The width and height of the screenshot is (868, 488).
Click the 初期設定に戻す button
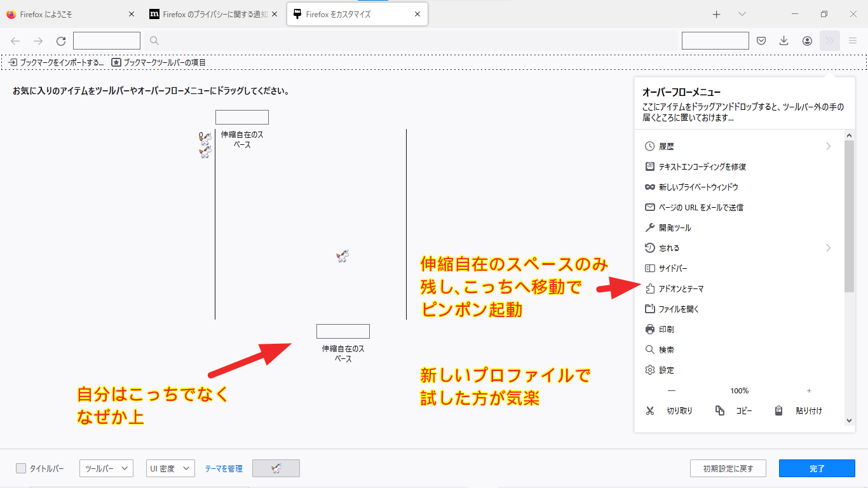coord(728,468)
